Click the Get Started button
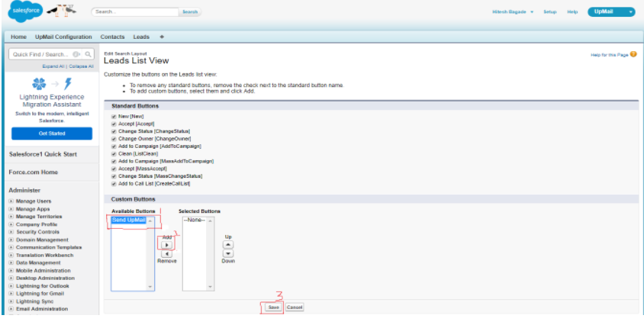Screen dimensions: 644x325 (52, 134)
